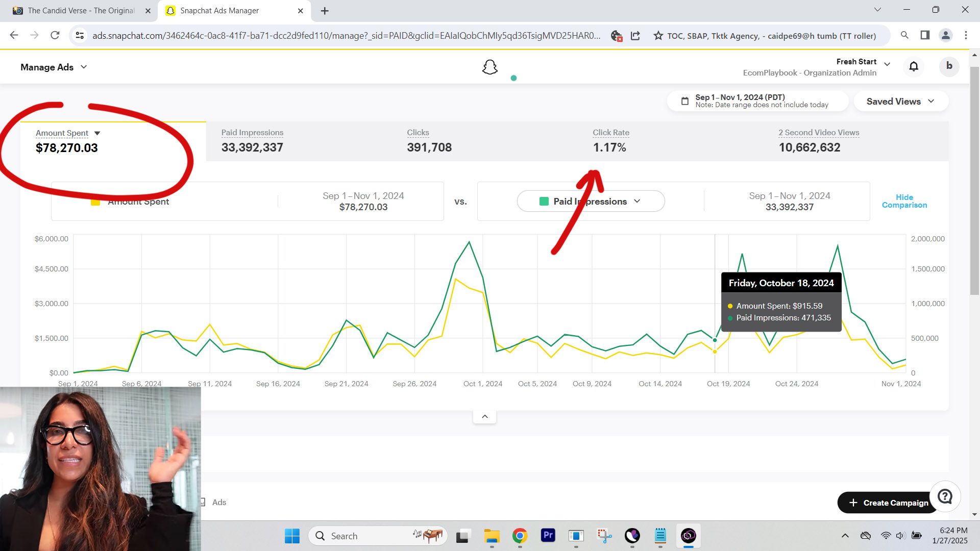The image size is (980, 551).
Task: Reload the page with refresh icon
Action: [55, 35]
